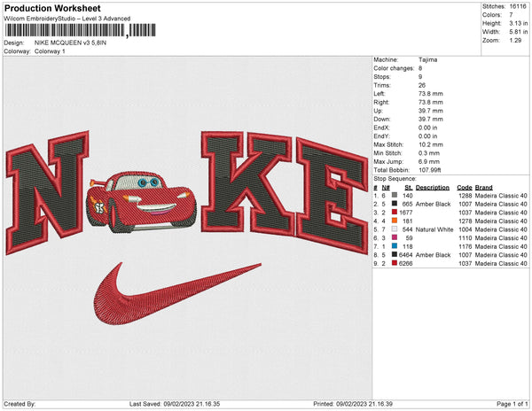Click the EndX label
The image size is (532, 411).
click(x=381, y=128)
